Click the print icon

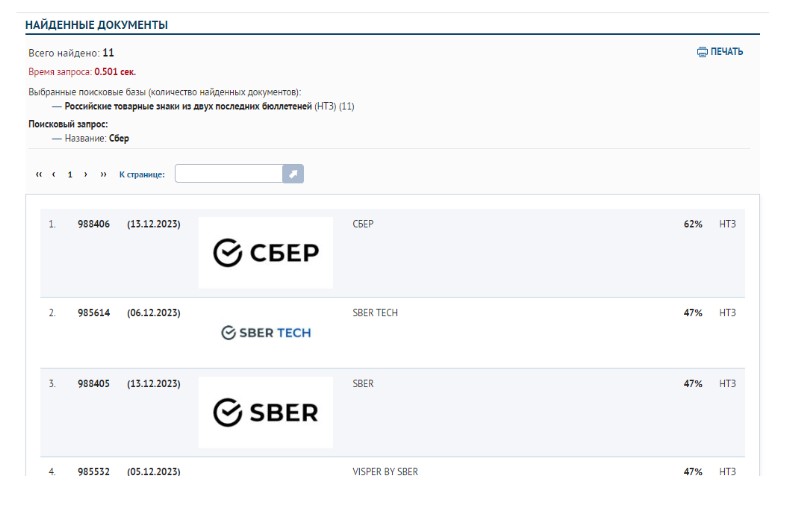click(x=702, y=52)
